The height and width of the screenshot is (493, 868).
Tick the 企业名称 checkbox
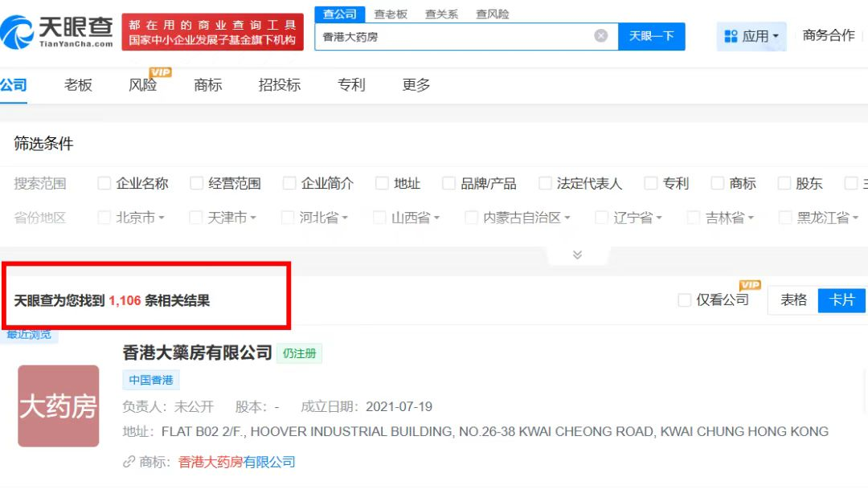[x=104, y=184]
